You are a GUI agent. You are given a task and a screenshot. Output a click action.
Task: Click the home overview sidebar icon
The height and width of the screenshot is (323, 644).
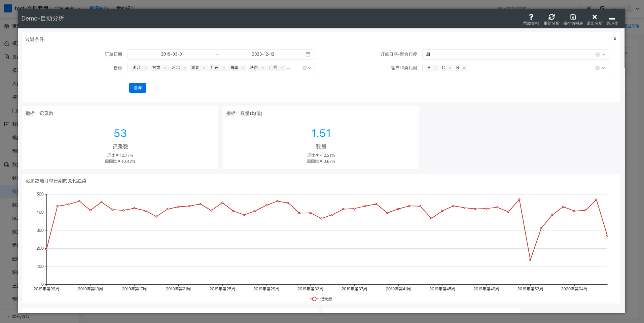pyautogui.click(x=7, y=43)
